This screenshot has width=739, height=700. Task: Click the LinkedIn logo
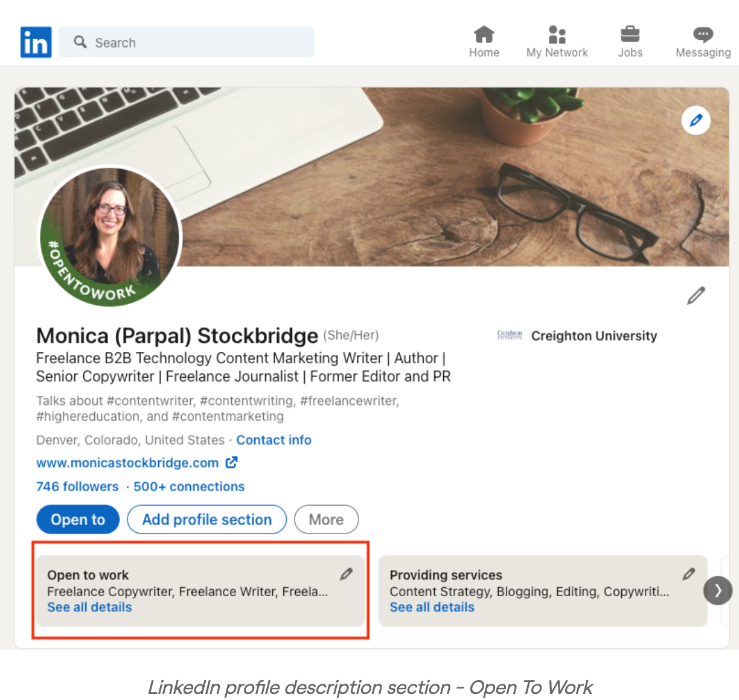point(36,42)
